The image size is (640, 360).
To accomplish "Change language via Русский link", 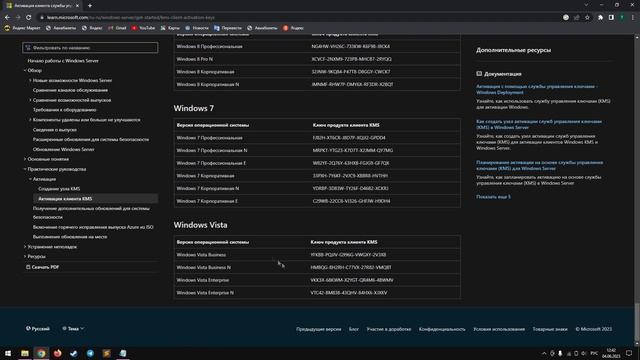I will (x=38, y=329).
